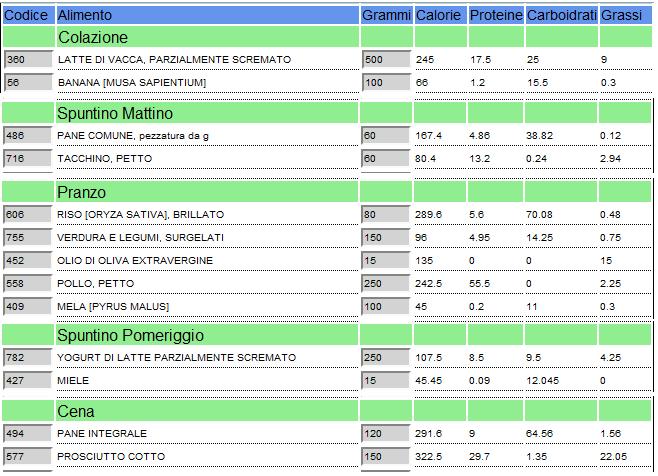Click carbohydrate value 64.56 for Pane Integrale
Image resolution: width=658 pixels, height=476 pixels.
(540, 434)
